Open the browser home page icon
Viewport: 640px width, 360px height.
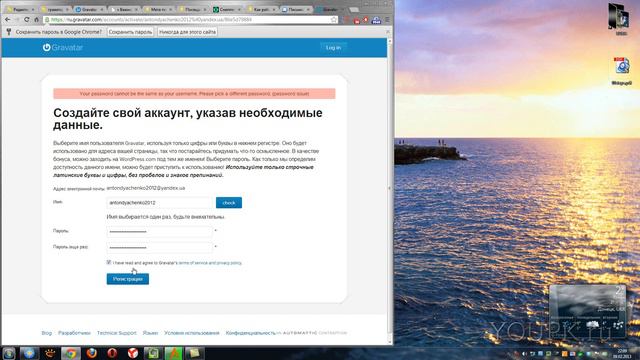[36, 20]
